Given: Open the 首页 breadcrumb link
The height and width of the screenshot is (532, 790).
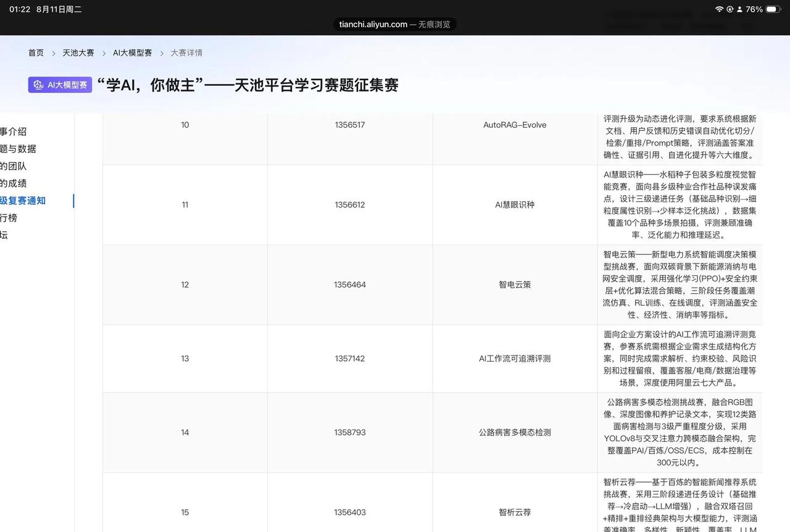Looking at the screenshot, I should tap(36, 53).
